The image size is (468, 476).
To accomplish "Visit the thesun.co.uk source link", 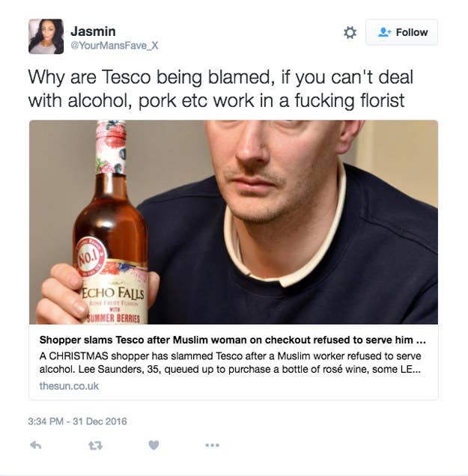I will pyautogui.click(x=69, y=386).
